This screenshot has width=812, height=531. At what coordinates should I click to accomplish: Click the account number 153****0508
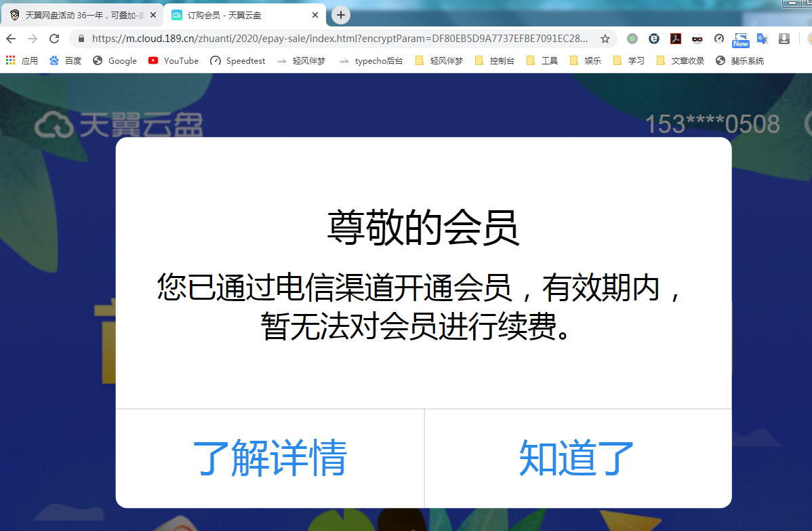coord(712,124)
